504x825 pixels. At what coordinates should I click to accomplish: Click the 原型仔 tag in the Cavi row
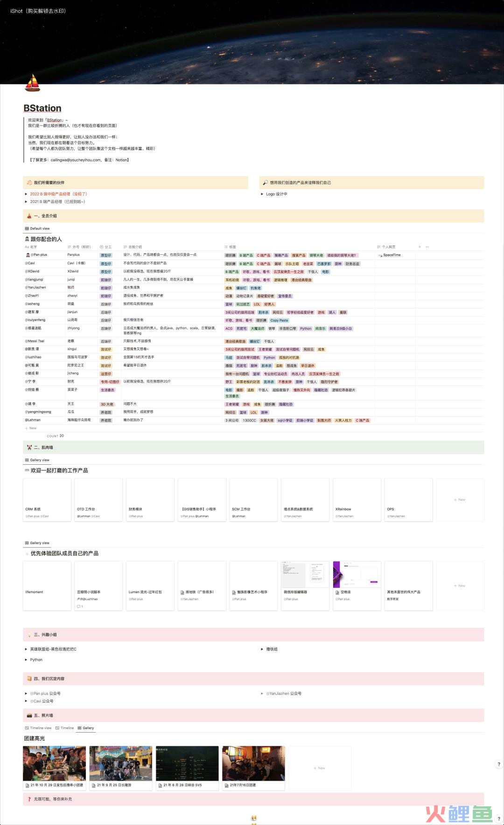[x=106, y=264]
